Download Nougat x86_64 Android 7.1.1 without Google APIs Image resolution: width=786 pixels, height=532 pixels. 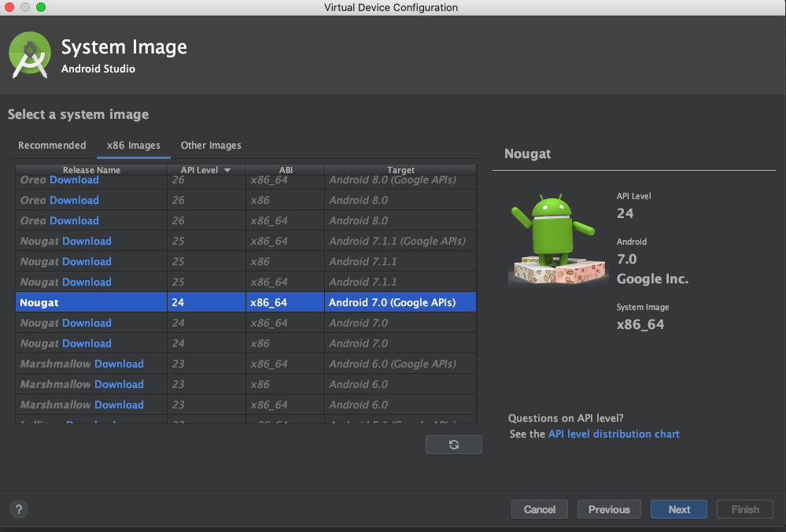tap(87, 283)
